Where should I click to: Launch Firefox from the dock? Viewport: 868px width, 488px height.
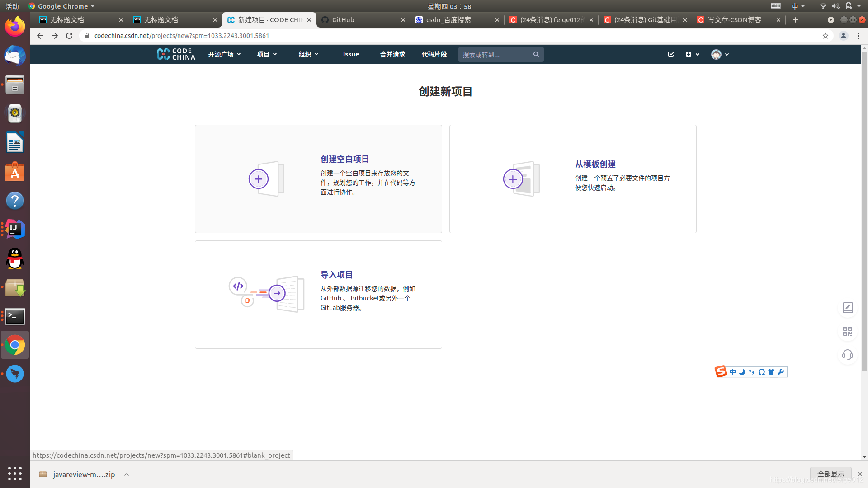pos(15,26)
